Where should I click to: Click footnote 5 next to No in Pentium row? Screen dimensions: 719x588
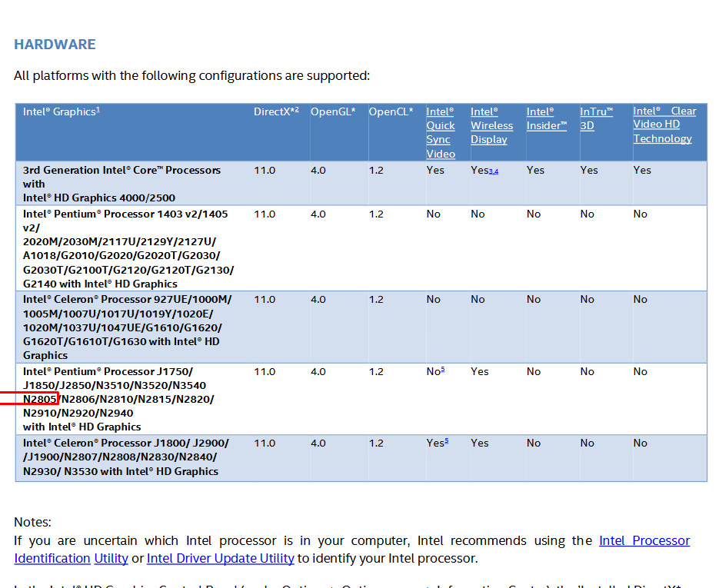click(x=443, y=370)
